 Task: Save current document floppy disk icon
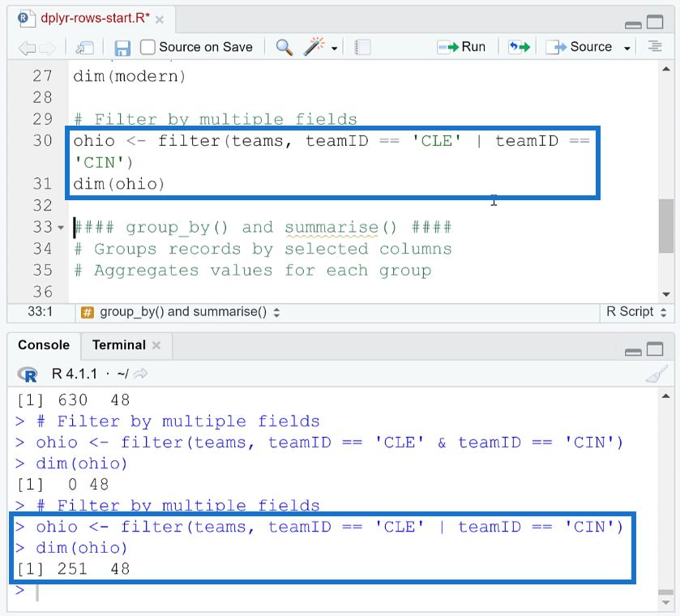coord(122,48)
